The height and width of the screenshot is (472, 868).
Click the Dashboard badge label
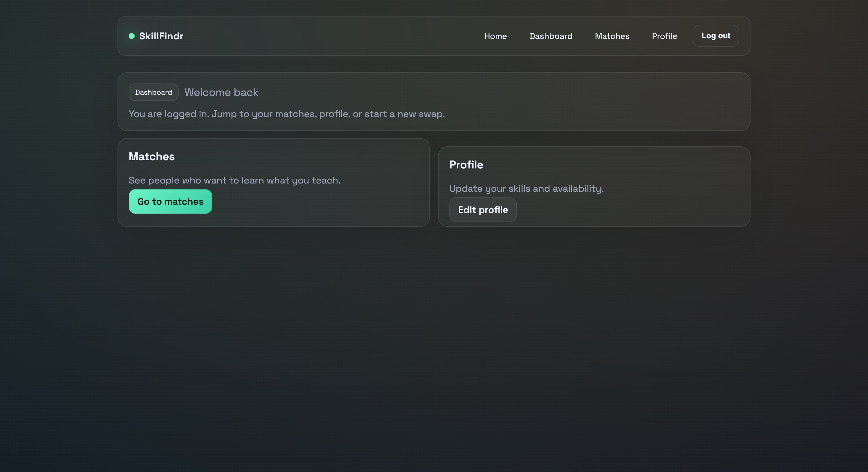click(153, 92)
